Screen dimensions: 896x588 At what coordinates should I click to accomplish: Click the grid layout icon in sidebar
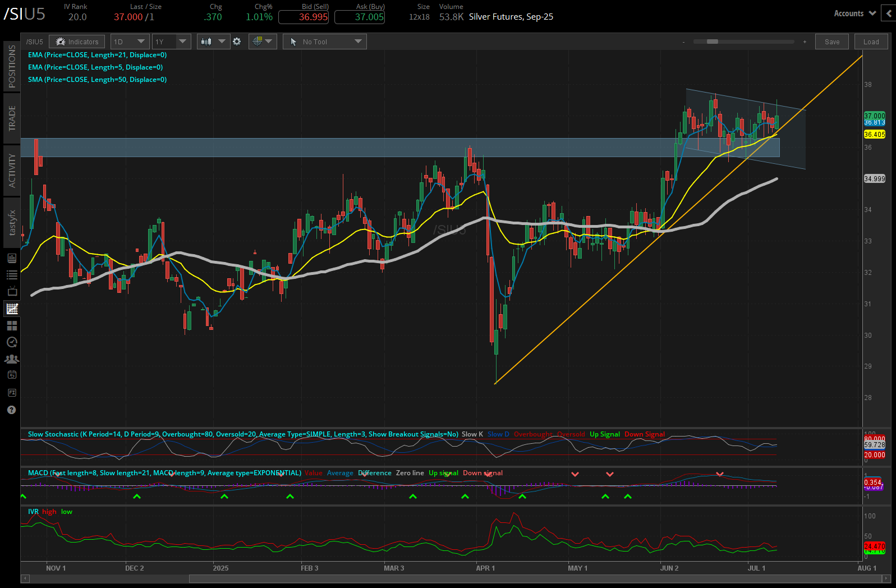[x=12, y=325]
